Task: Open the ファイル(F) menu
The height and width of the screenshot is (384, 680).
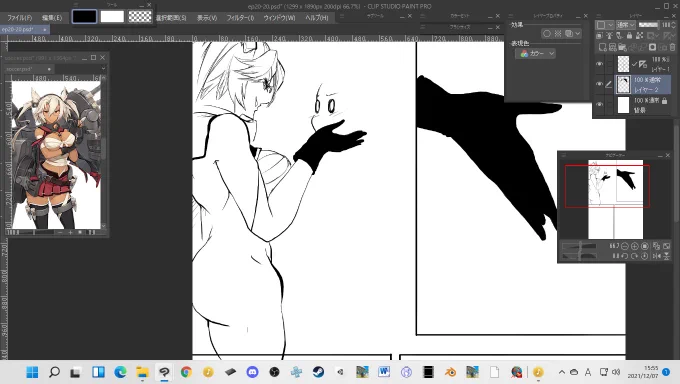Action: pos(20,18)
